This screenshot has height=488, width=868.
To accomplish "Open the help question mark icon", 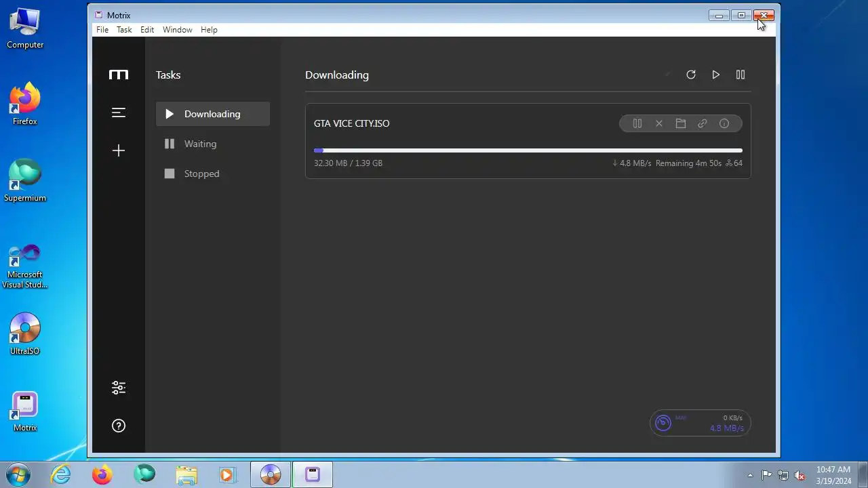I will point(119,426).
